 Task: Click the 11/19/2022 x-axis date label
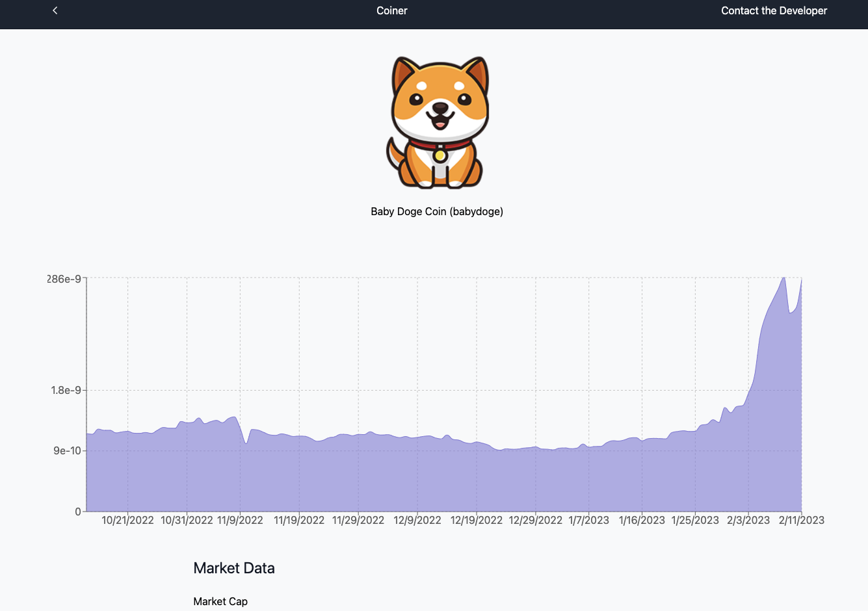(299, 520)
